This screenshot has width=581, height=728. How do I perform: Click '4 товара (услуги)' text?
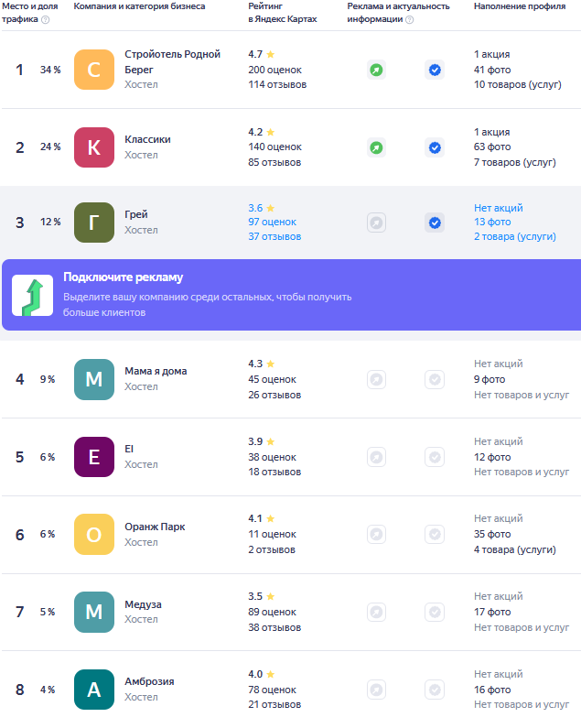point(514,549)
